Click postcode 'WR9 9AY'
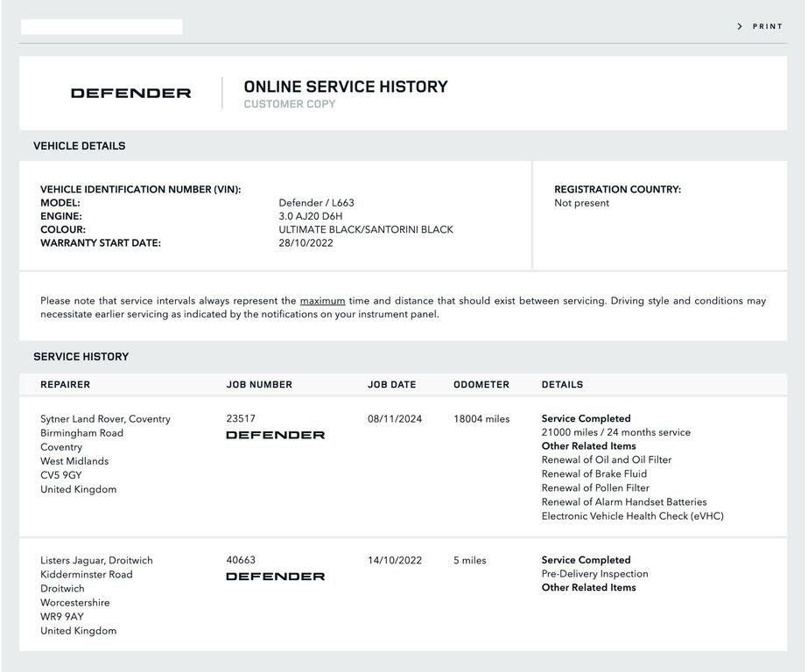The height and width of the screenshot is (672, 808). (62, 616)
